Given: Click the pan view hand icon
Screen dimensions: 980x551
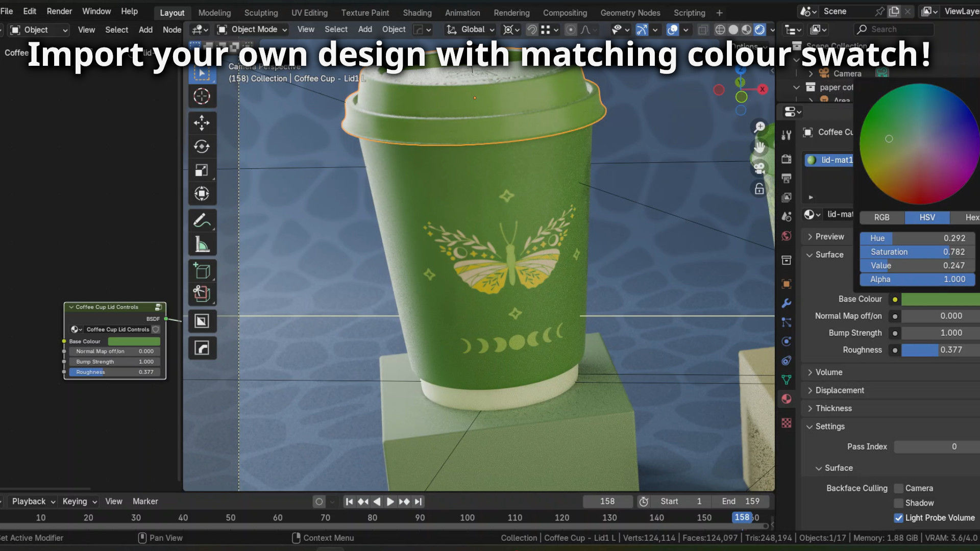Looking at the screenshot, I should (759, 148).
